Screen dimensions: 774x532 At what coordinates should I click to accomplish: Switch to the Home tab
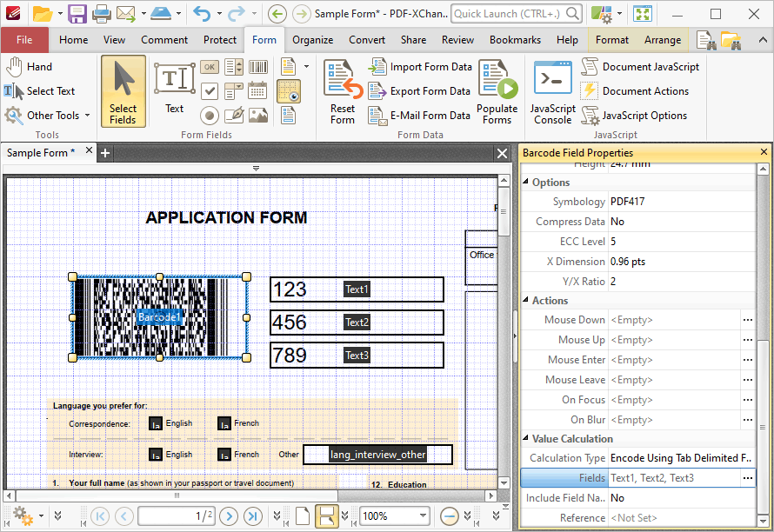74,40
